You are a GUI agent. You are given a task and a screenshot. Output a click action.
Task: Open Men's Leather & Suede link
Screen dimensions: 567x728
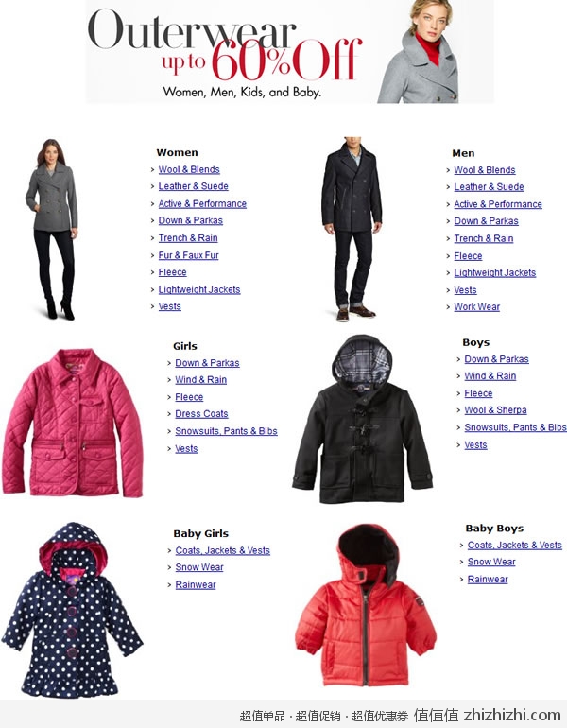click(489, 187)
